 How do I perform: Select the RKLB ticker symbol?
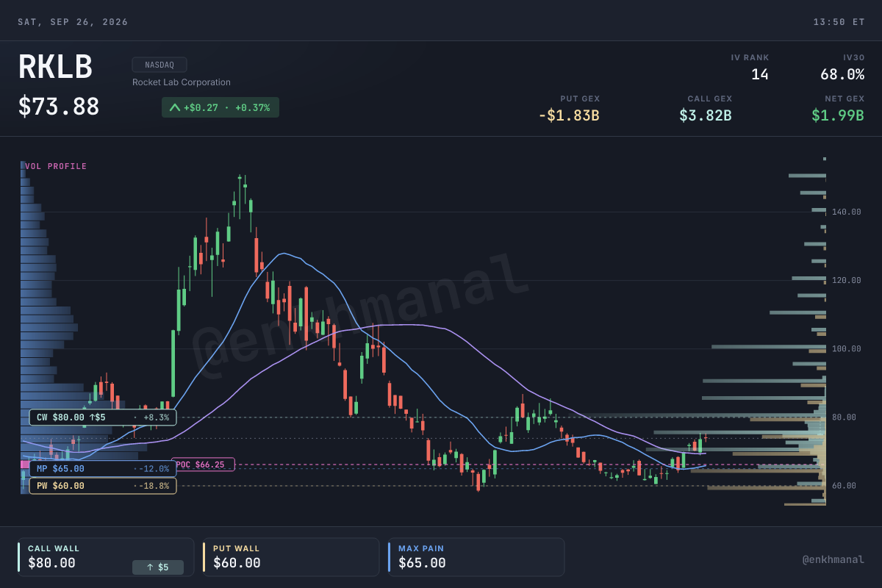(55, 68)
